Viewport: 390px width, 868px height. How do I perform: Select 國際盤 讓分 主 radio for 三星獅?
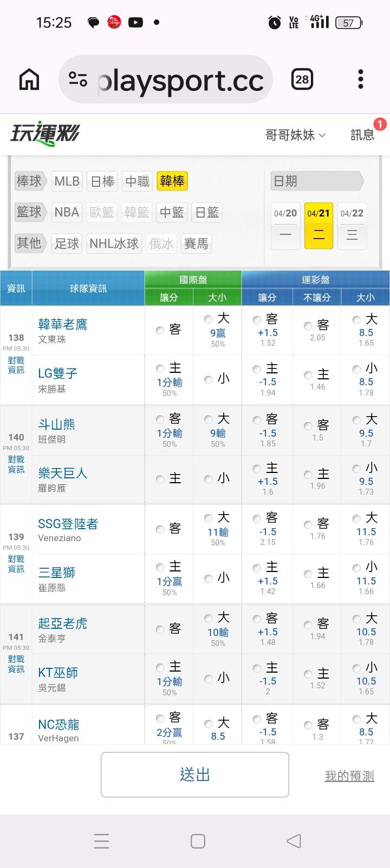(x=160, y=567)
